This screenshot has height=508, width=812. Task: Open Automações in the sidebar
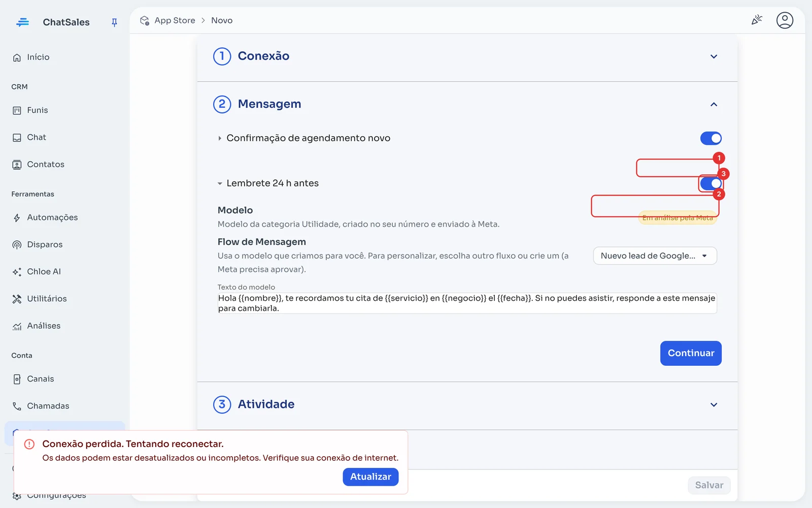(52, 218)
